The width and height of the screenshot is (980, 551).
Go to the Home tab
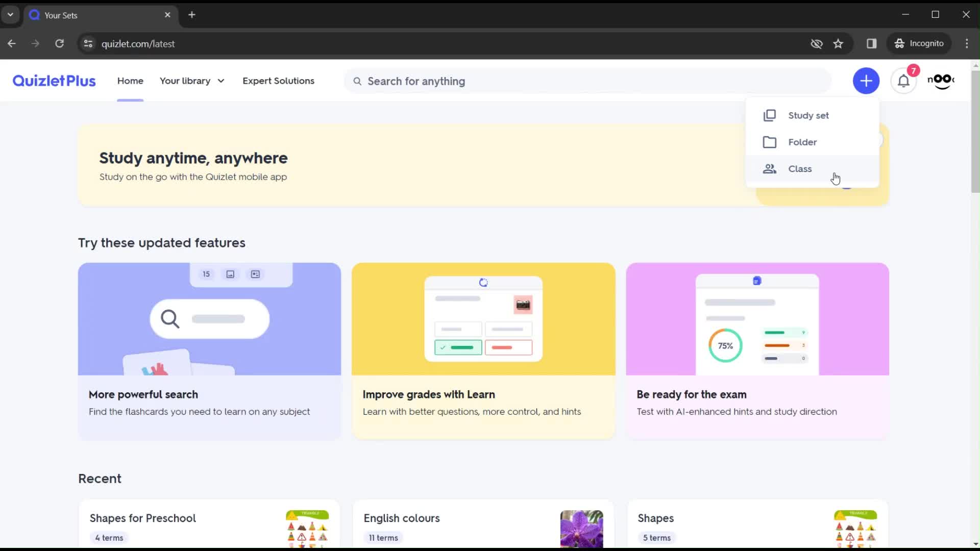(130, 81)
